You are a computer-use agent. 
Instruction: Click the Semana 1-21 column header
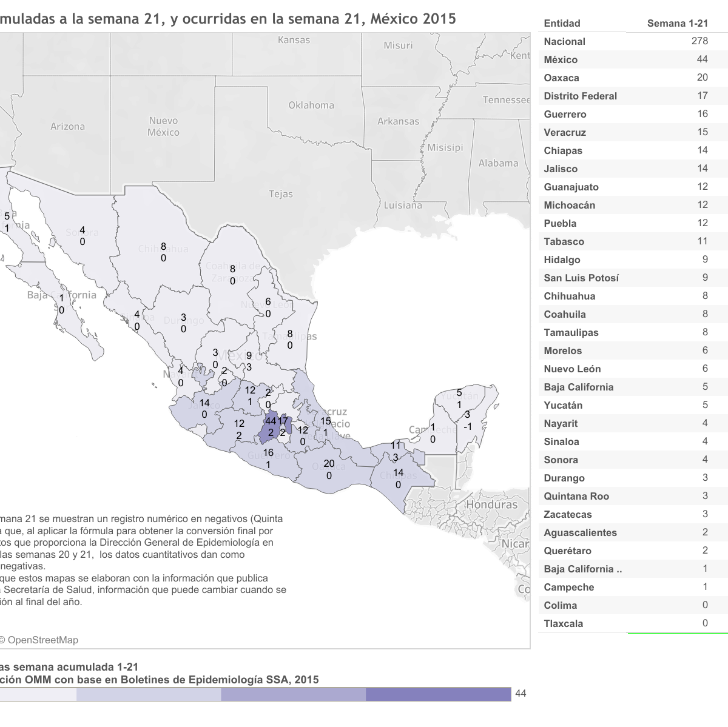[677, 24]
